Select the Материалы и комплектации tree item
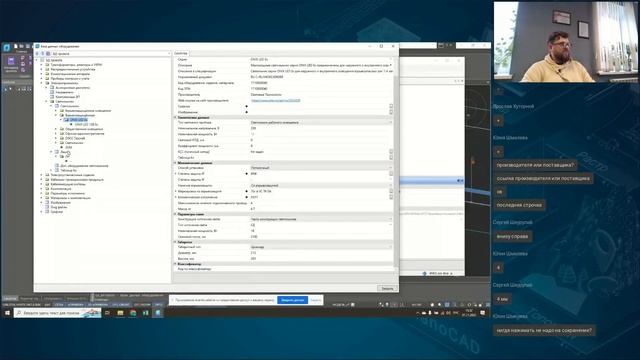Image resolution: width=640 pixels, height=360 pixels. (x=70, y=198)
